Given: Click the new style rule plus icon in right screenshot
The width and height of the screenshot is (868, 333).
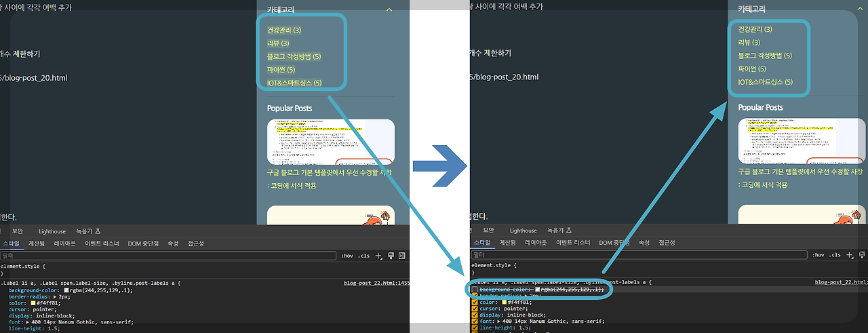Looking at the screenshot, I should coord(850,256).
